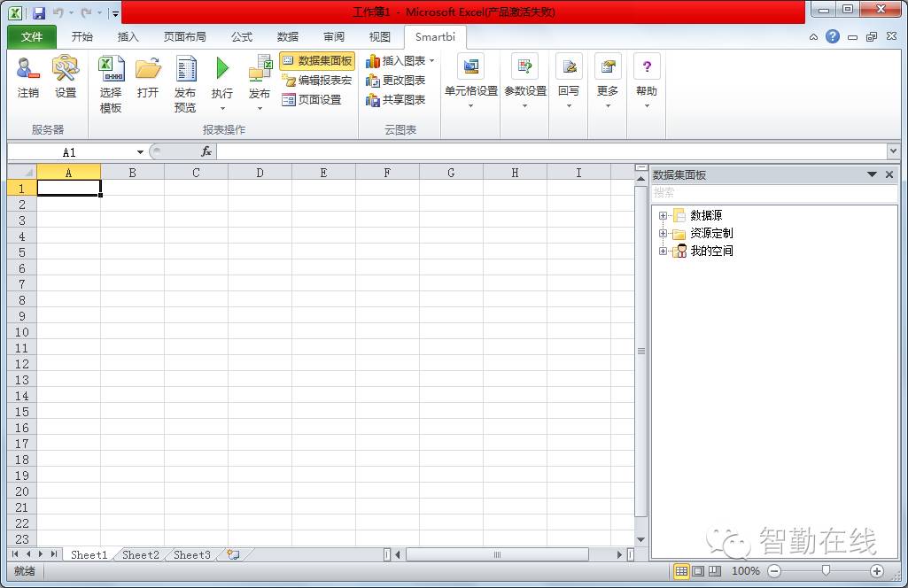Select the Sheet3 worksheet tab

pos(192,554)
